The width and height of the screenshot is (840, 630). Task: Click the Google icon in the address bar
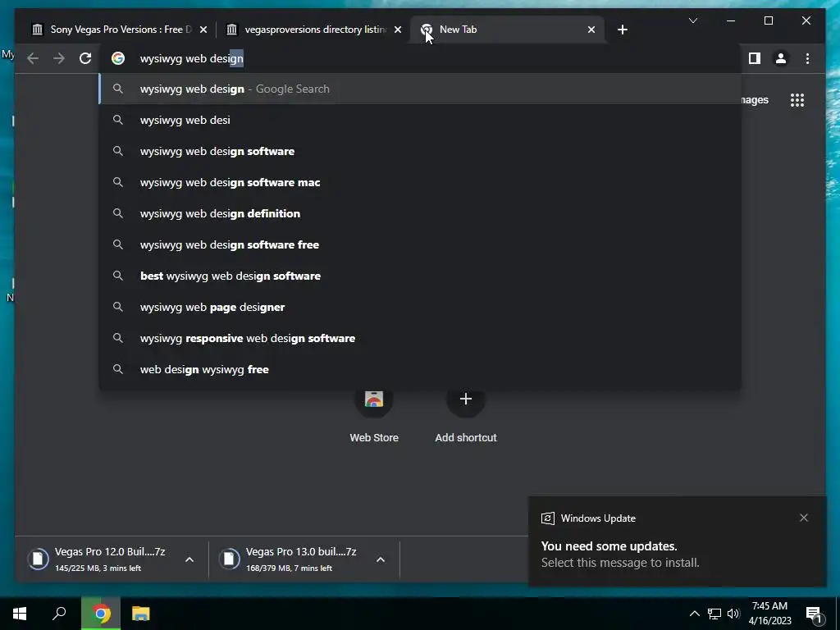point(118,58)
